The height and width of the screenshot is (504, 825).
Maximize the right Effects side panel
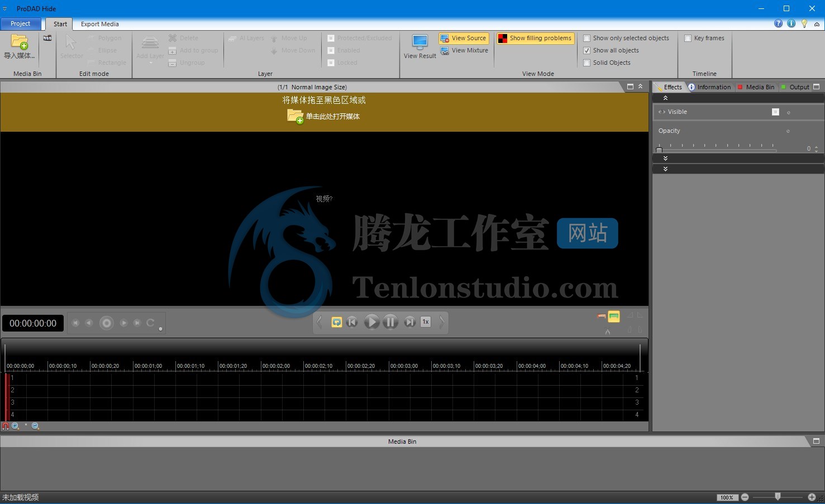(817, 87)
